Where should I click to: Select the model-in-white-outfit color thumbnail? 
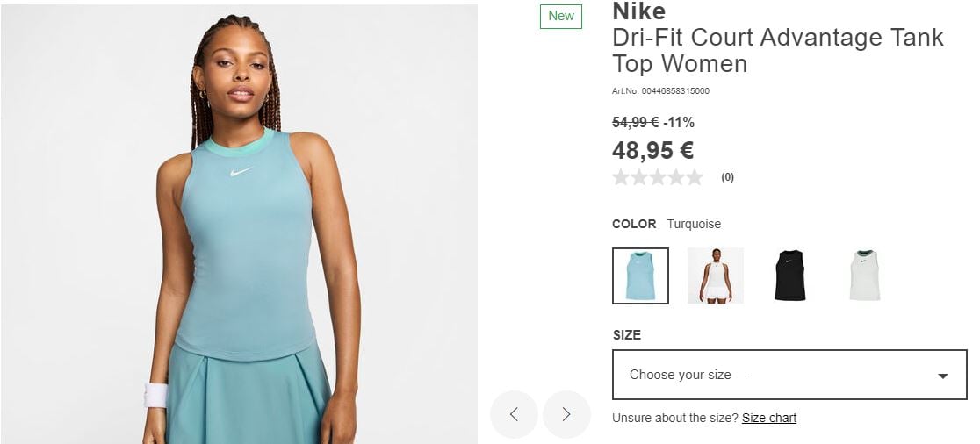pos(716,276)
